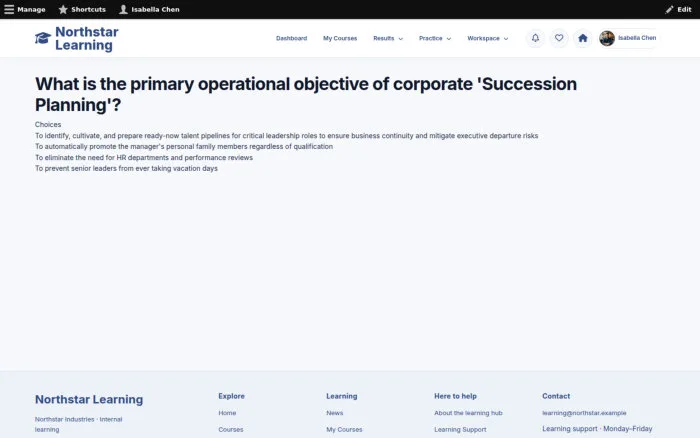Click footer Contact heading
This screenshot has height=438, width=700.
coord(556,396)
